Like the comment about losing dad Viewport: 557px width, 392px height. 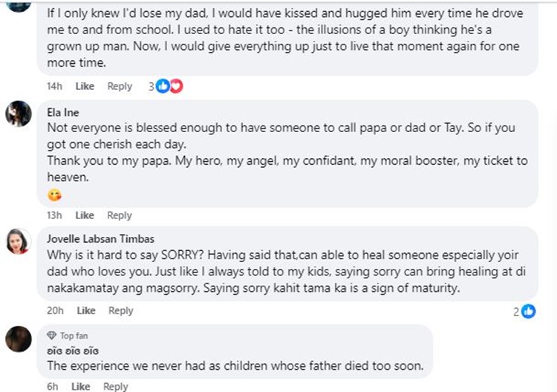(85, 86)
